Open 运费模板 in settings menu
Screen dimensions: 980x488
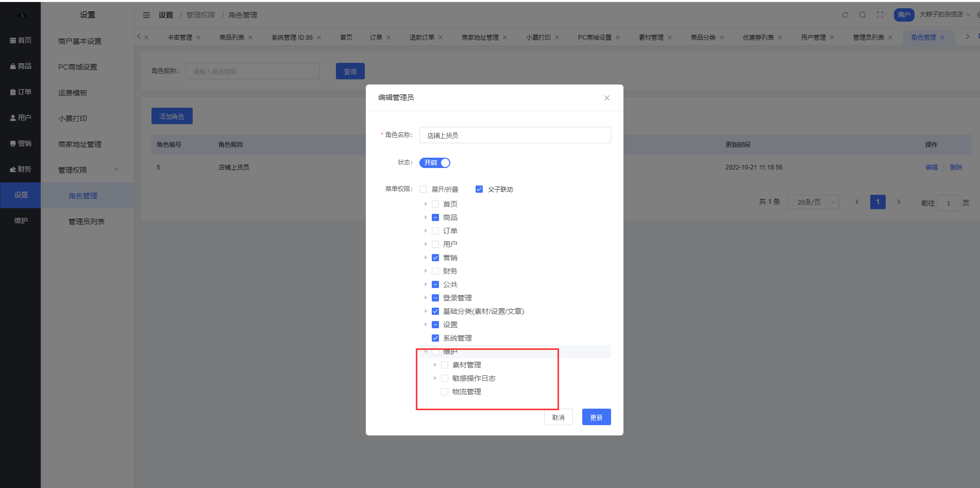(x=73, y=93)
